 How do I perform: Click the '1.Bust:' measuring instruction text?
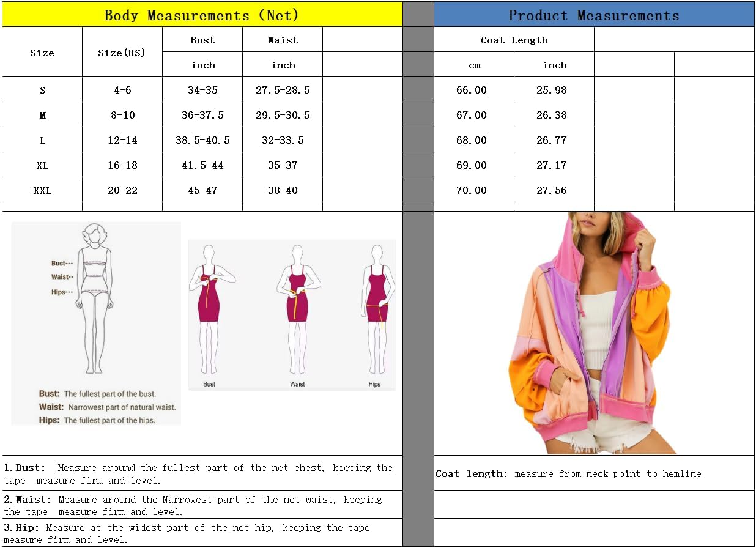click(198, 474)
